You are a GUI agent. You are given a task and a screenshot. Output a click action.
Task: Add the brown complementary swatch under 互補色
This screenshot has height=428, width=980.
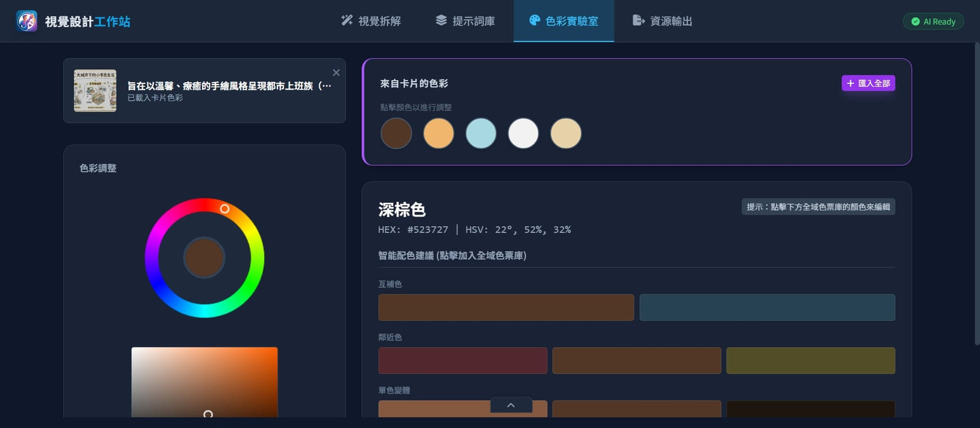[506, 307]
